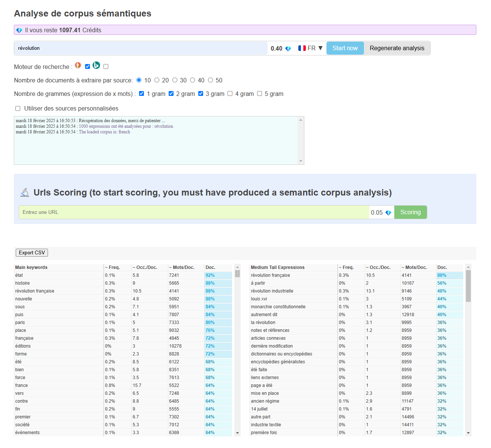491x448 pixels.
Task: Click the log box scroll-up arrow
Action: 301,120
